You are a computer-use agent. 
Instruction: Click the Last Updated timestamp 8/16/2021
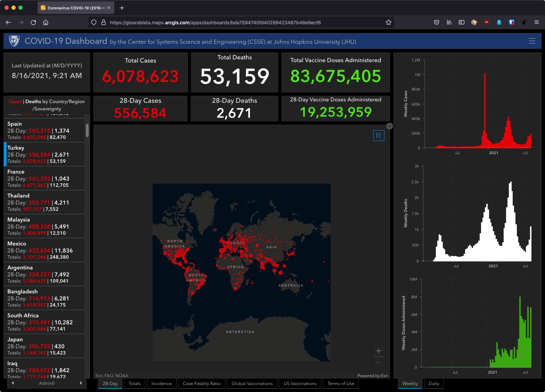coord(47,76)
